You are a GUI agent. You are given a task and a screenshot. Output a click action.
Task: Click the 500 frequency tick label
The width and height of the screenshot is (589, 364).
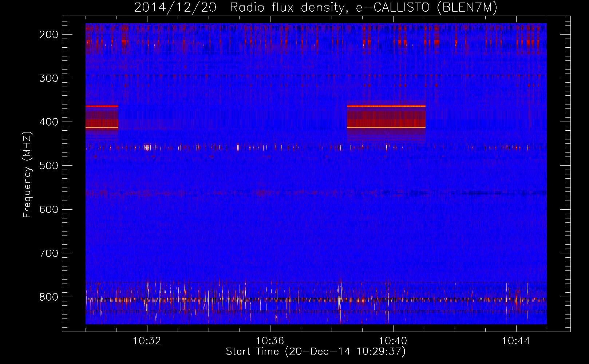(48, 166)
